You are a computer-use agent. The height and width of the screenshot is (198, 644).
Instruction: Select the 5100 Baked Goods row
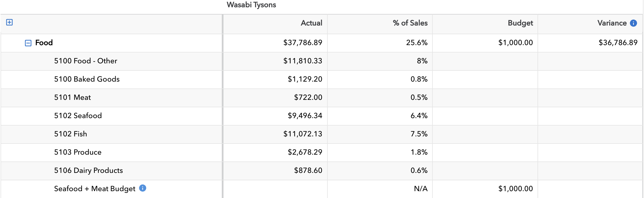87,79
